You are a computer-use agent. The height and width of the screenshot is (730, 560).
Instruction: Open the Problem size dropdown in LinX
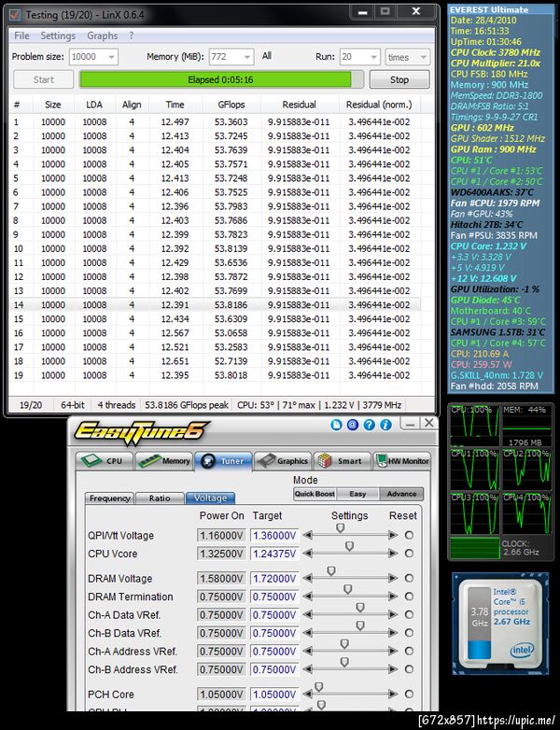93,57
